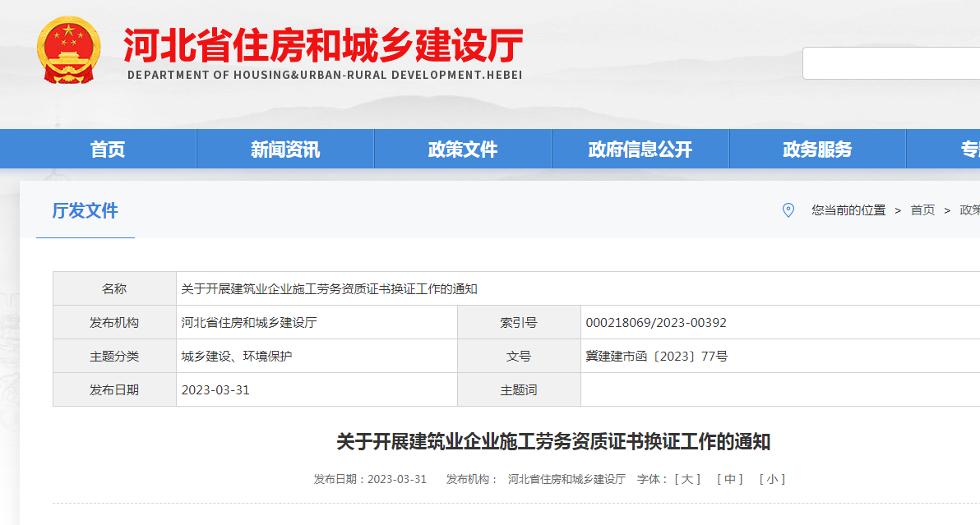Click the document number 冀建建市函〔2023〕77号
Viewport: 980px width, 525px height.
[x=656, y=357]
